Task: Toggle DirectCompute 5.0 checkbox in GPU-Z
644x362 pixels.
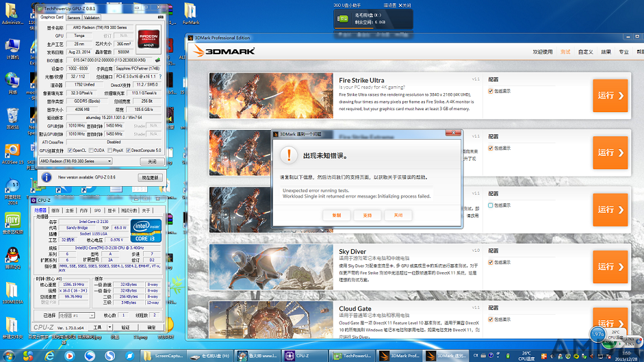Action: (128, 151)
